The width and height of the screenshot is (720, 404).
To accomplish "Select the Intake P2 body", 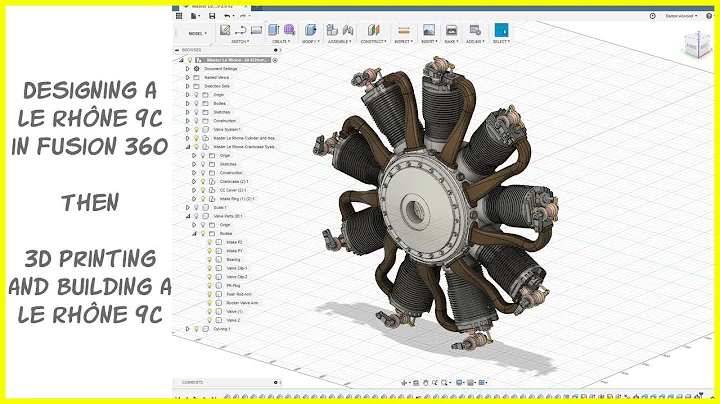I will [234, 242].
